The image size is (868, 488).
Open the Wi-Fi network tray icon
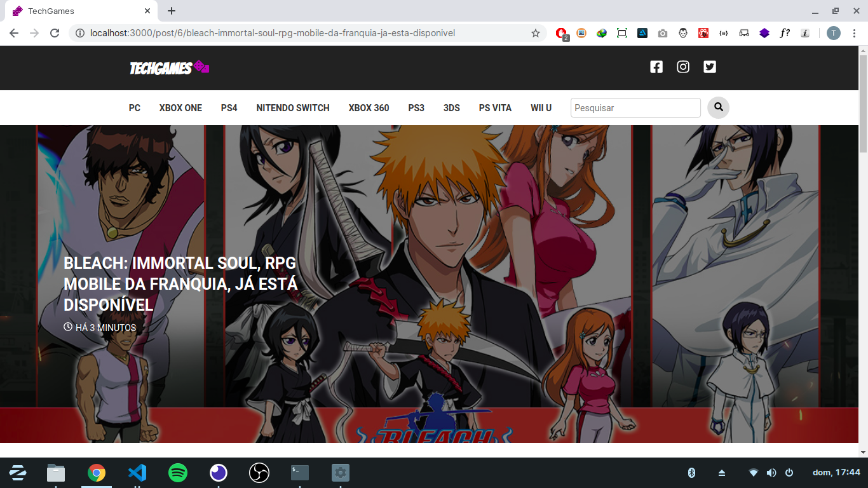[x=754, y=473]
